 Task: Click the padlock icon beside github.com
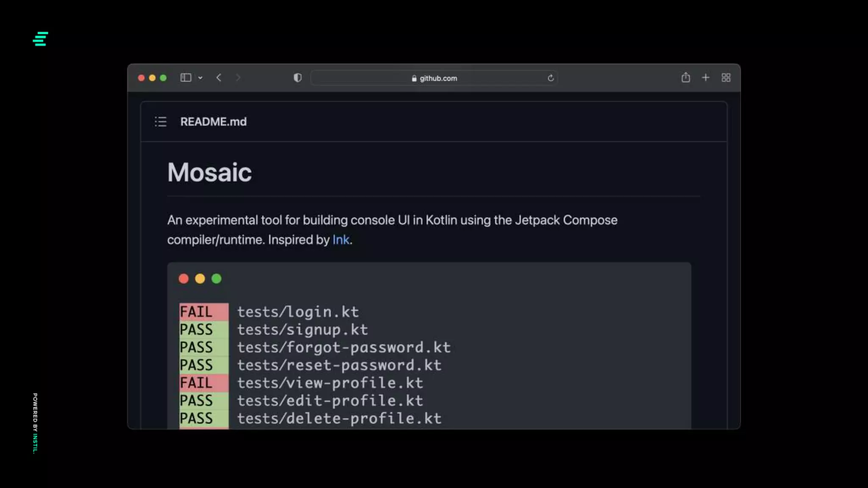click(x=414, y=78)
